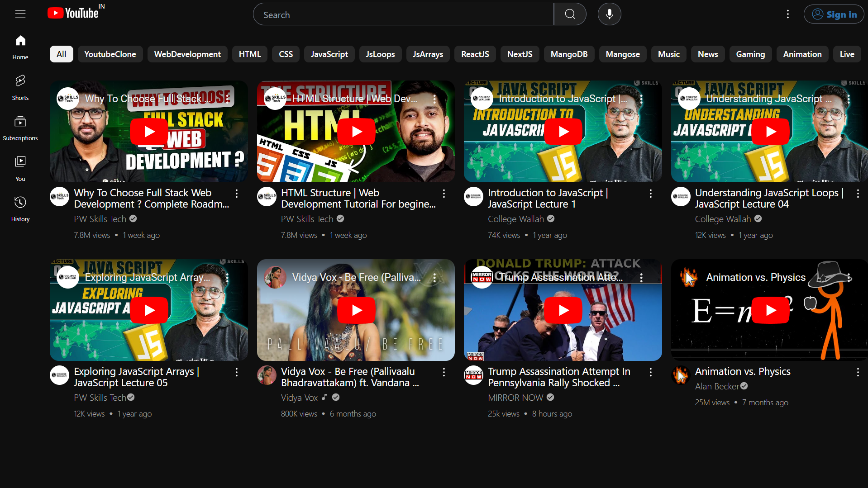Open the MIRROR NOW channel name link
This screenshot has width=868, height=488.
tap(515, 398)
